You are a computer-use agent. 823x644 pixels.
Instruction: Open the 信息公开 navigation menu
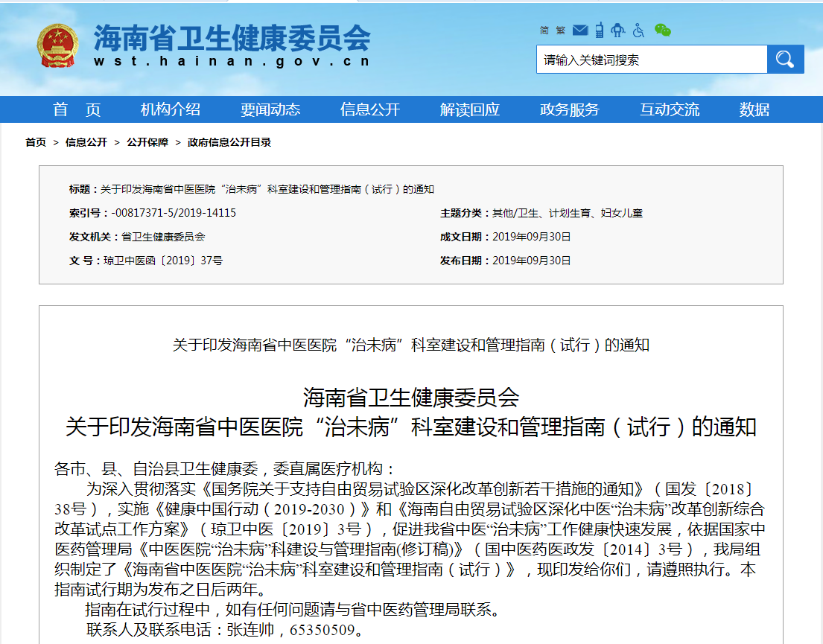point(370,109)
